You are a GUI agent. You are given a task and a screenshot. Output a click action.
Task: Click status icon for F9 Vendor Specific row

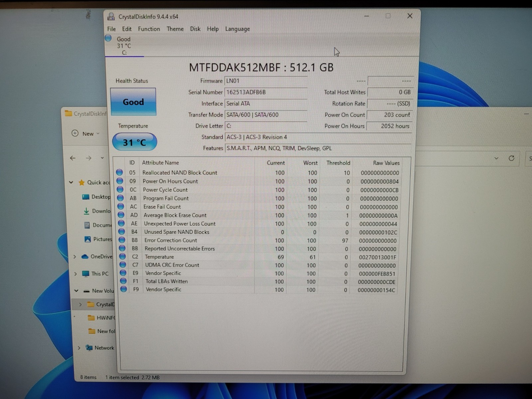[x=124, y=289]
